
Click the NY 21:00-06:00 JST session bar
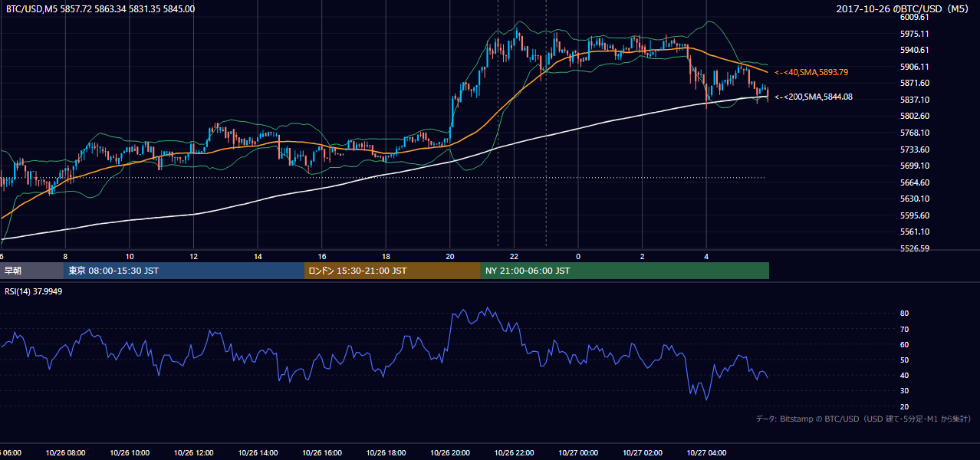click(625, 271)
